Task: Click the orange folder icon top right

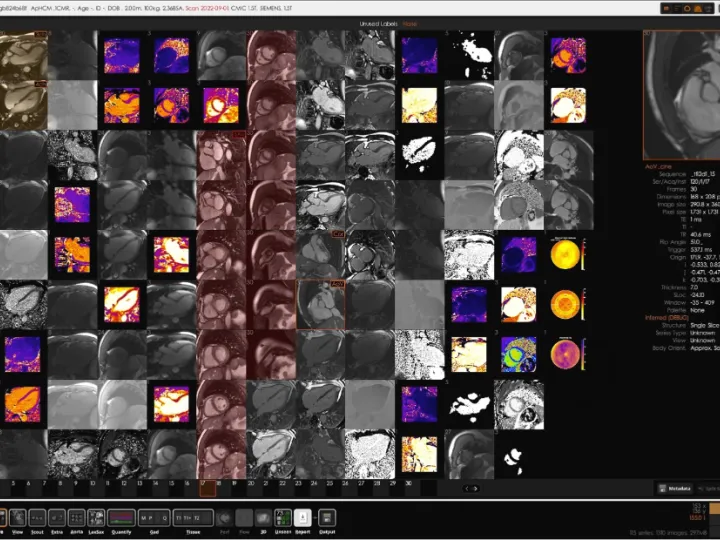Action: (667, 8)
